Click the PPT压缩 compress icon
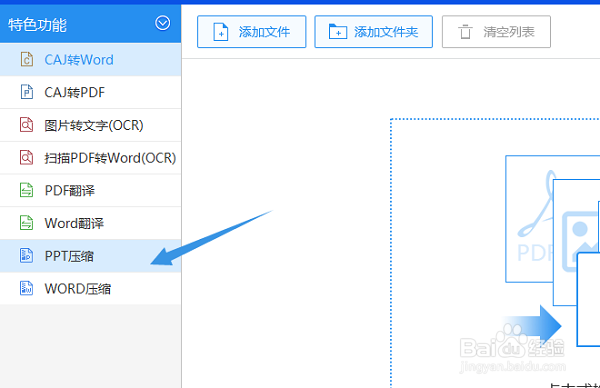 (26, 256)
